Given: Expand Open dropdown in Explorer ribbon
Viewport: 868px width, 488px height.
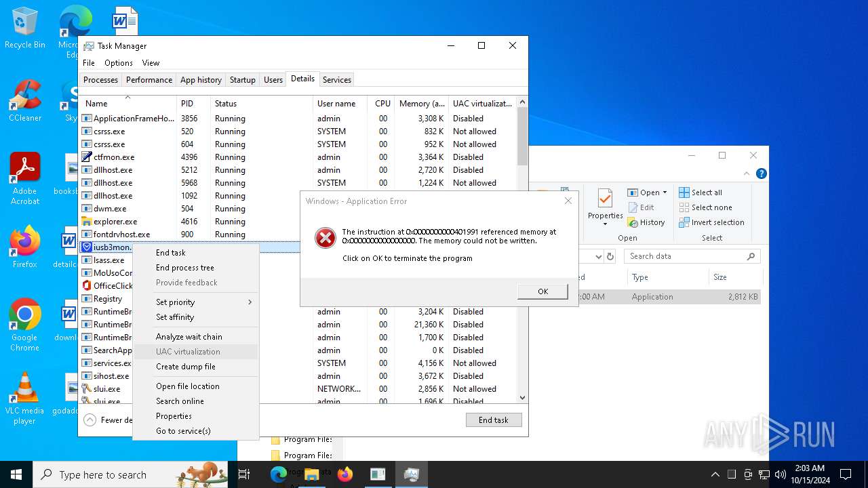Looking at the screenshot, I should [x=665, y=192].
